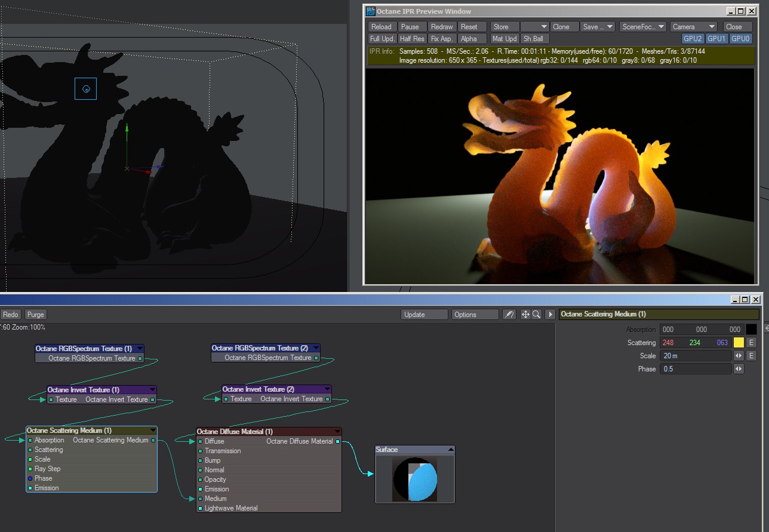Click the Lightwave Material input socket
This screenshot has height=532, width=769.
[x=200, y=509]
